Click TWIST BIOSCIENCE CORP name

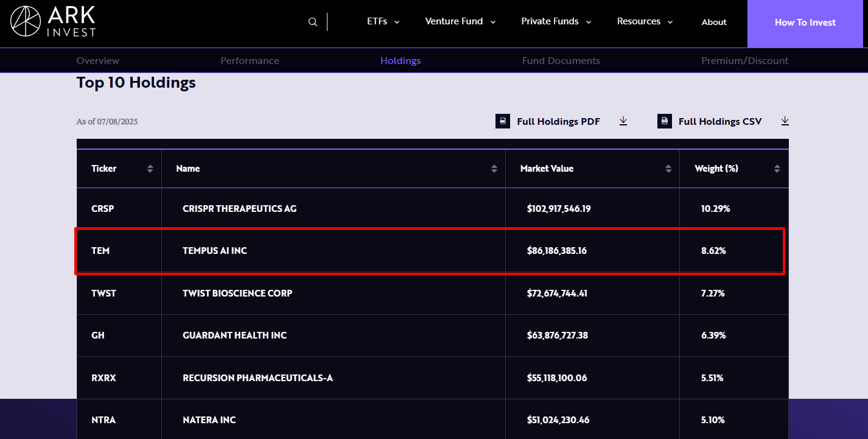coord(237,293)
